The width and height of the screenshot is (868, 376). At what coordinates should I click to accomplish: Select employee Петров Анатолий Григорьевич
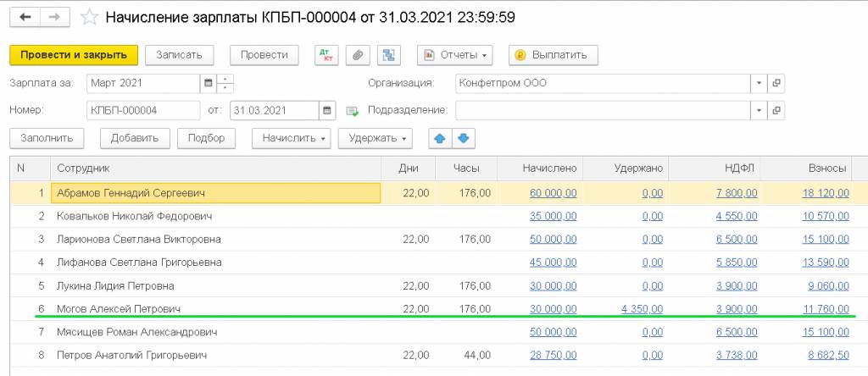point(131,356)
